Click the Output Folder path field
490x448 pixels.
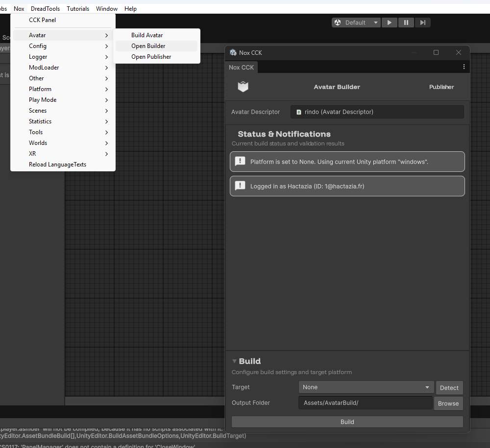(365, 403)
